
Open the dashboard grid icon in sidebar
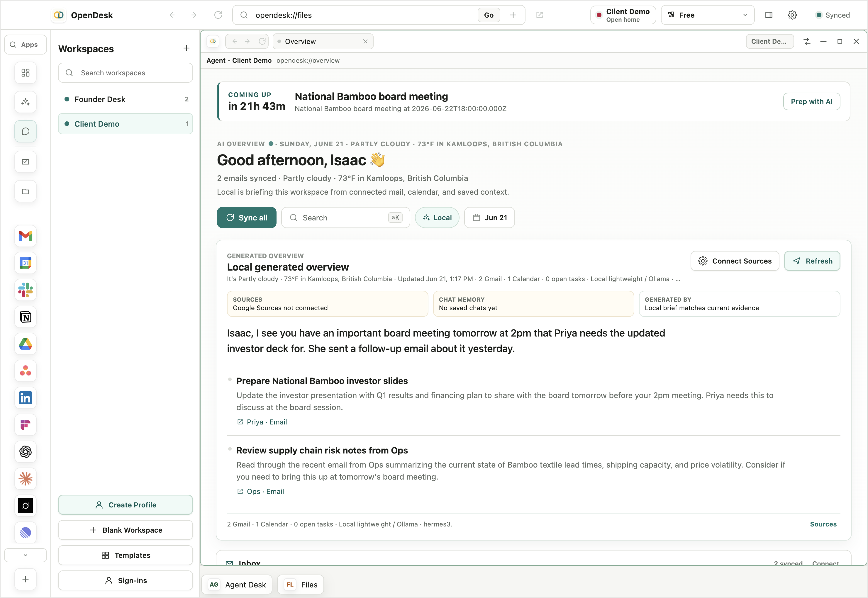(26, 73)
